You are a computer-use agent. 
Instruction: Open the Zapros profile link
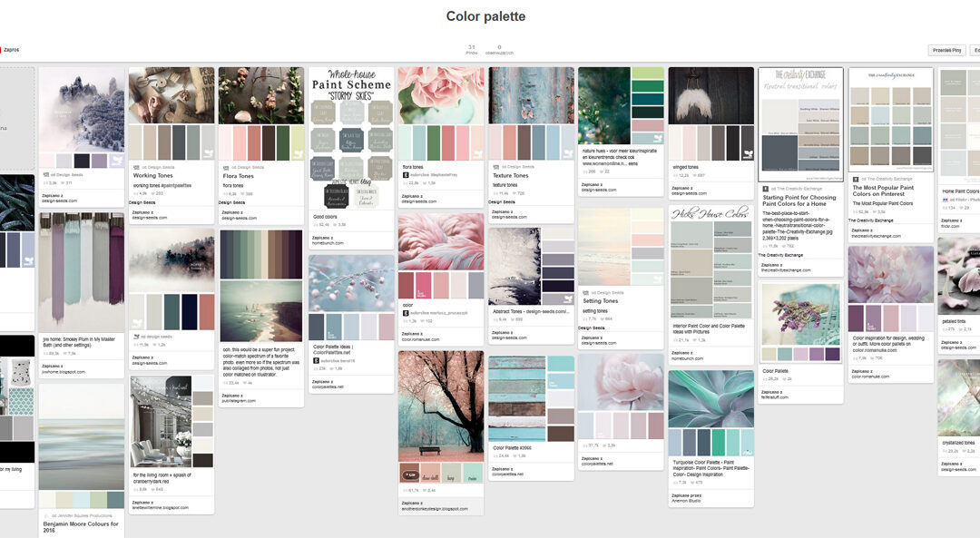[x=11, y=50]
